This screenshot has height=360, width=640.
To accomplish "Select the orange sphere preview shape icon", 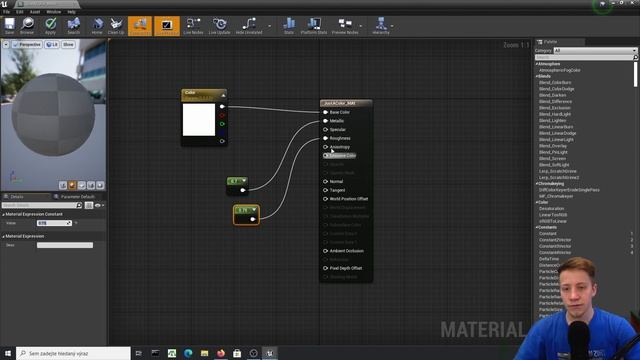I will pos(72,185).
